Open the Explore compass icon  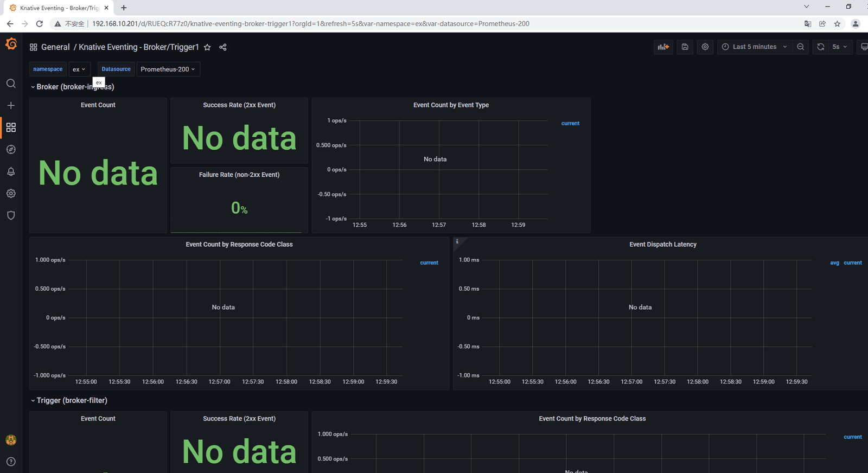tap(11, 149)
